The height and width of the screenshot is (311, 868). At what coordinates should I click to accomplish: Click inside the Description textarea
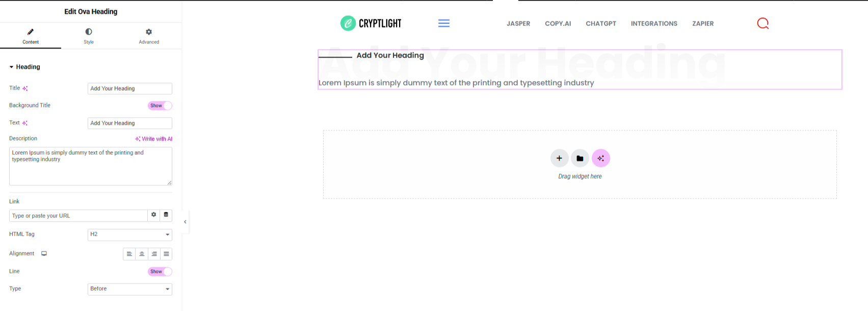pos(91,166)
